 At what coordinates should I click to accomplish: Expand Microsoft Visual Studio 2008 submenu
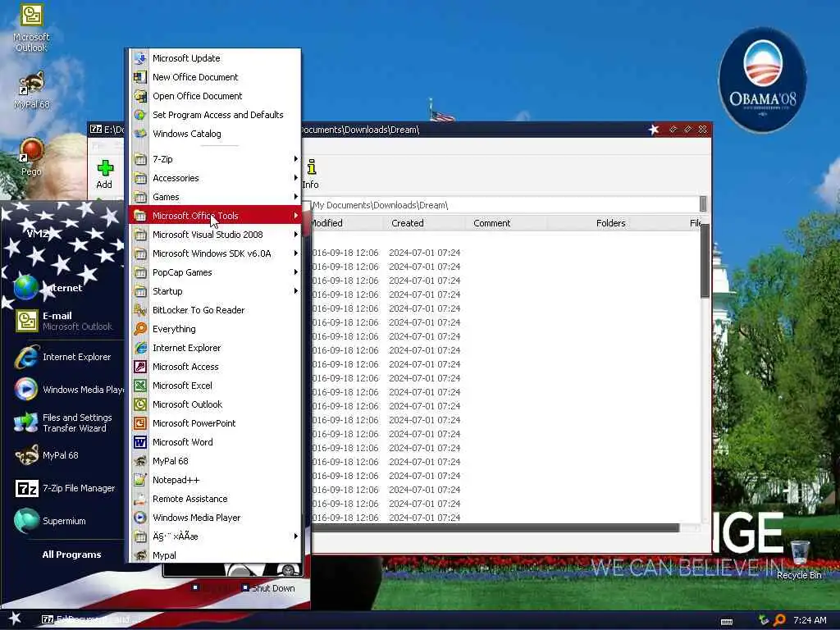214,235
